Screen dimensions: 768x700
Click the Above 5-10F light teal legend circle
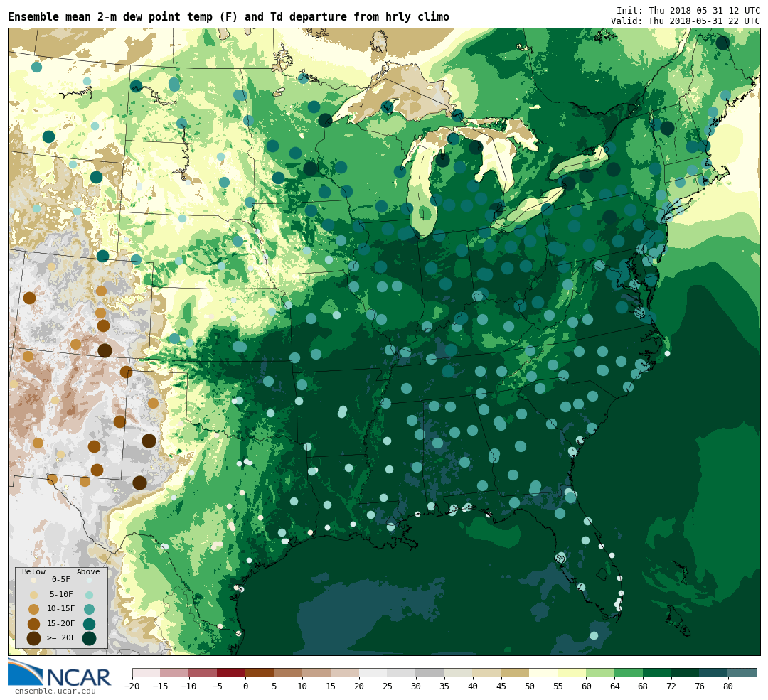(x=89, y=595)
